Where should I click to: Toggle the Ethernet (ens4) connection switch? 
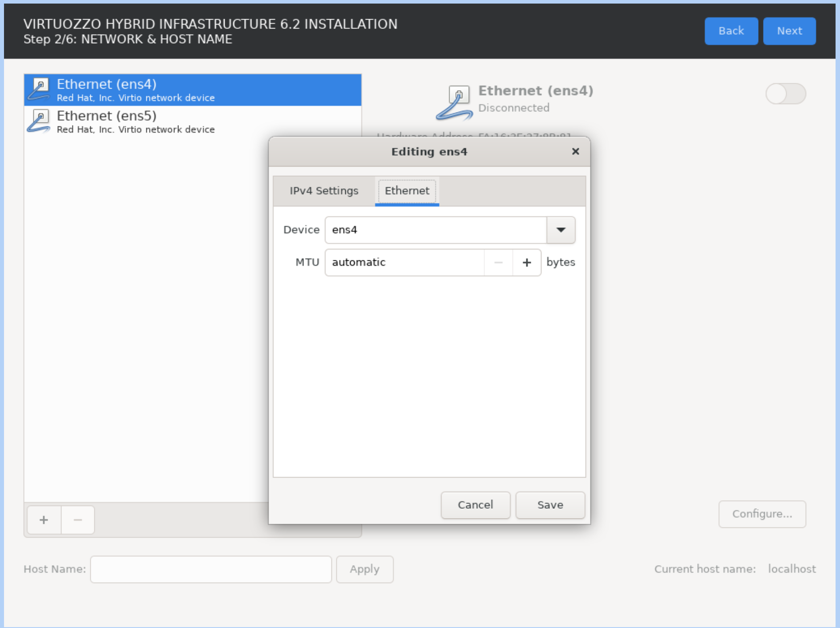click(x=786, y=93)
